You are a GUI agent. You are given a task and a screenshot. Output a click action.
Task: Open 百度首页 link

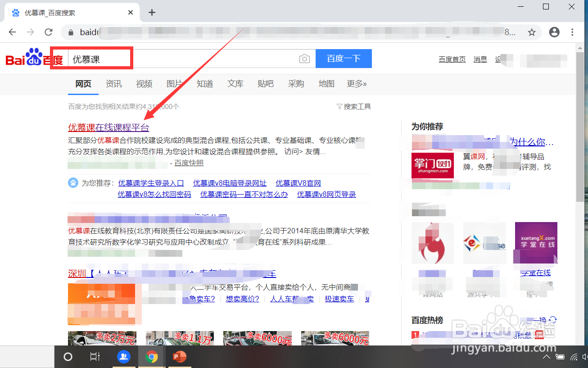(452, 59)
